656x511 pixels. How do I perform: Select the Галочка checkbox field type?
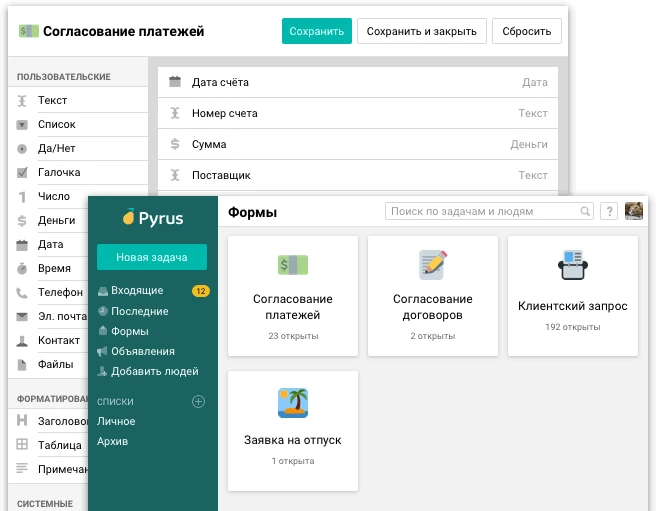point(58,172)
